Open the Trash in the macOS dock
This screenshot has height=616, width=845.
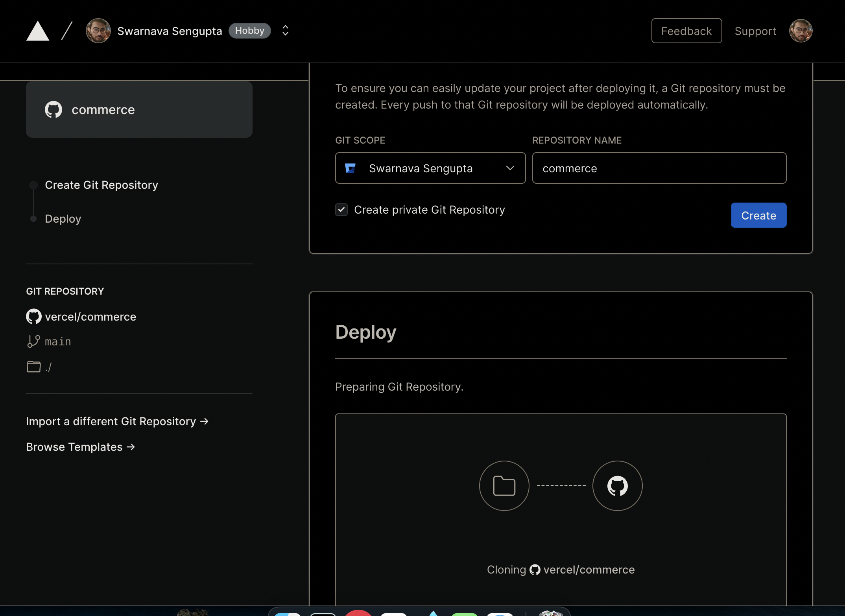[x=550, y=612]
